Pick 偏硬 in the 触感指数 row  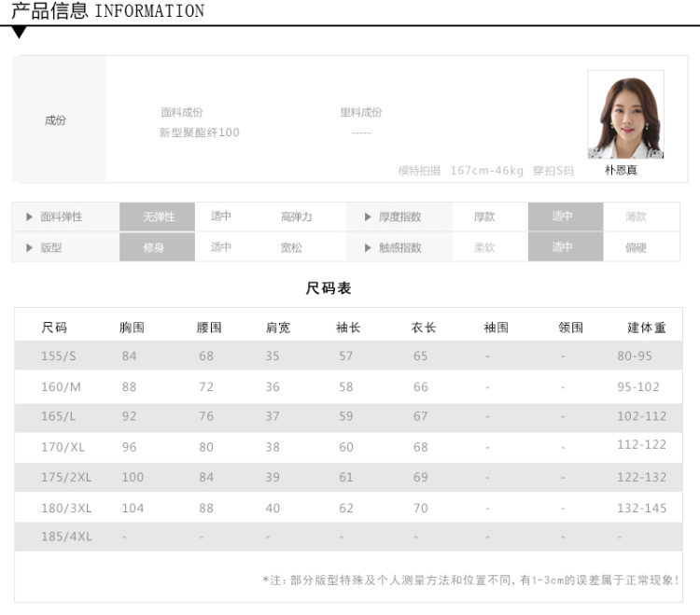click(x=636, y=247)
